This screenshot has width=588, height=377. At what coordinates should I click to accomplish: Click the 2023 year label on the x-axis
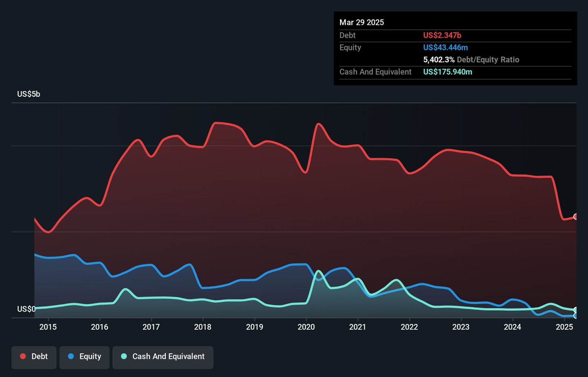tap(461, 327)
